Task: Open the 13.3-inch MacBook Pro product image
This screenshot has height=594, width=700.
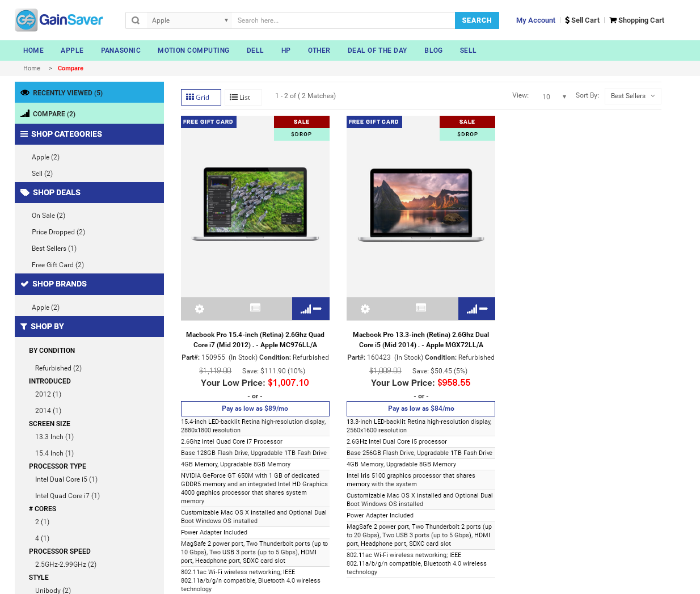Action: 421,204
